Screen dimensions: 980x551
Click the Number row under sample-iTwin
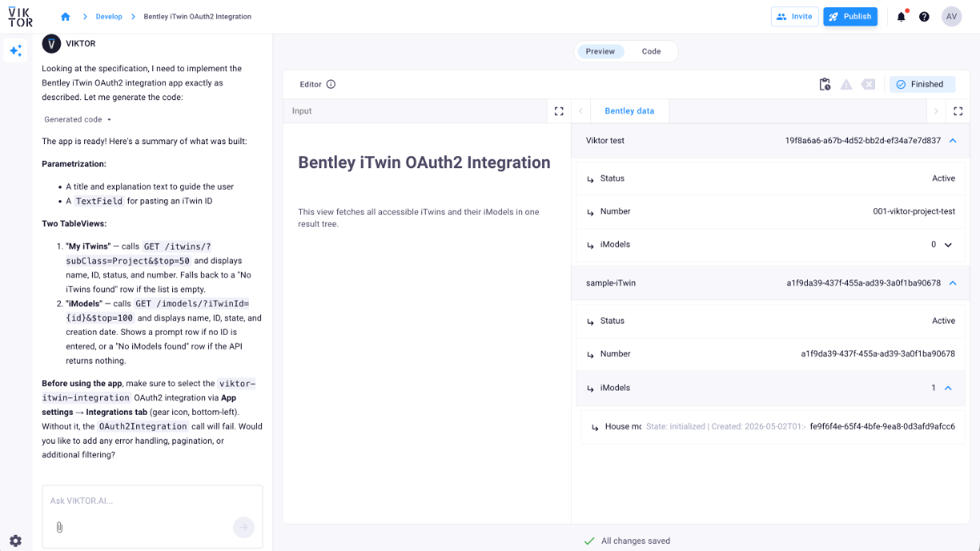[771, 354]
